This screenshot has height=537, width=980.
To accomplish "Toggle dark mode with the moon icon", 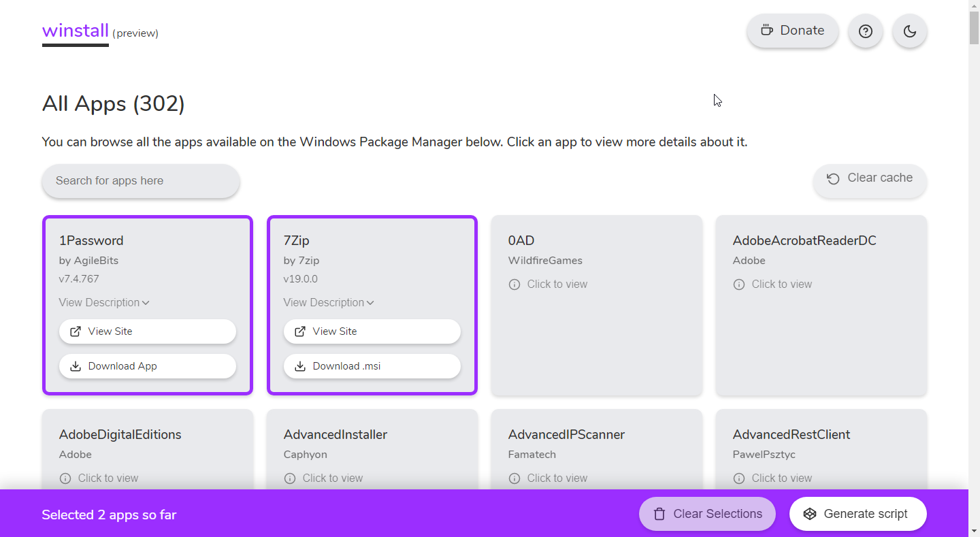I will [x=909, y=31].
